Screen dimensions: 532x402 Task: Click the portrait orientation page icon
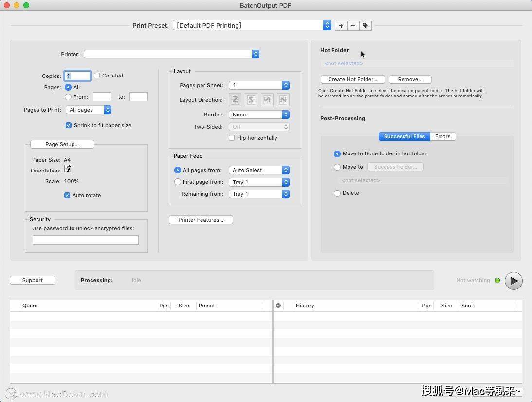pos(68,169)
